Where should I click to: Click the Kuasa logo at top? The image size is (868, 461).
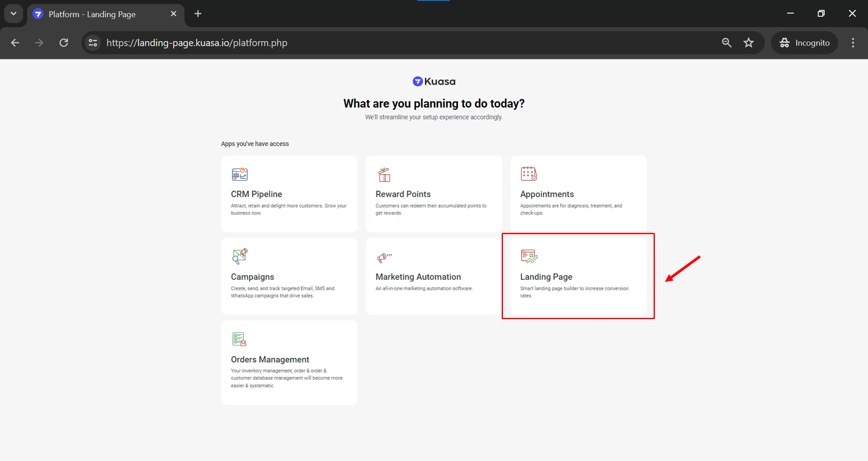[x=434, y=82]
